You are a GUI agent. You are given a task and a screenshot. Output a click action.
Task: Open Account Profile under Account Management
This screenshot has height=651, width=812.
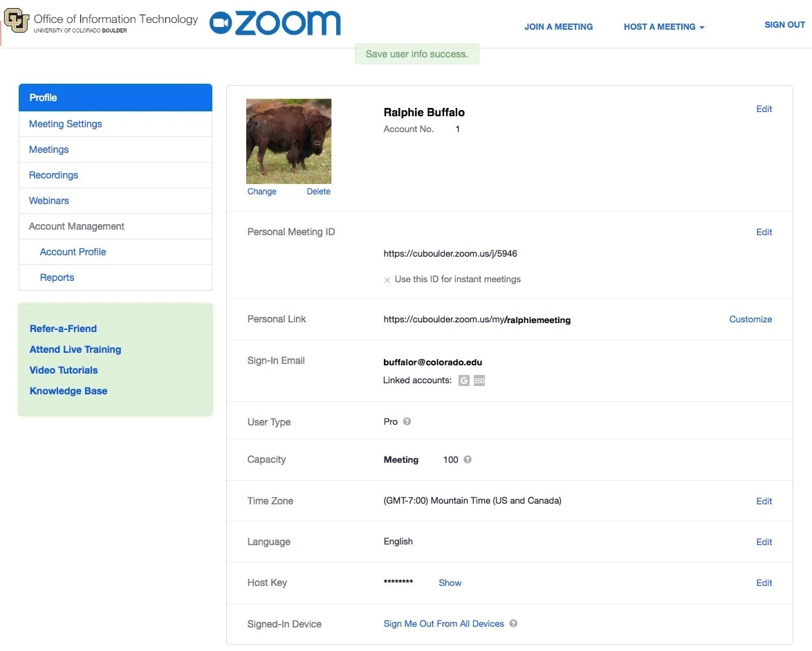point(73,252)
